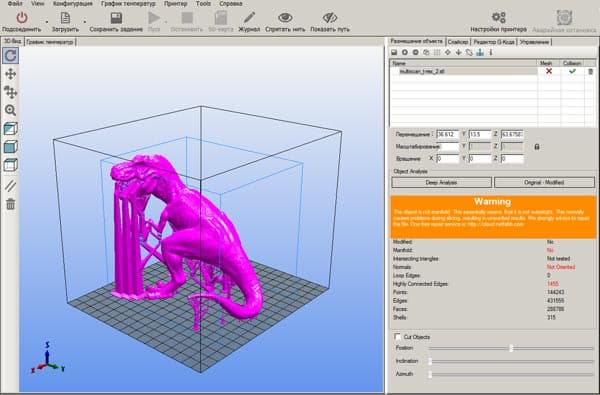
Task: Switch to the Управление tab
Action: [x=535, y=42]
